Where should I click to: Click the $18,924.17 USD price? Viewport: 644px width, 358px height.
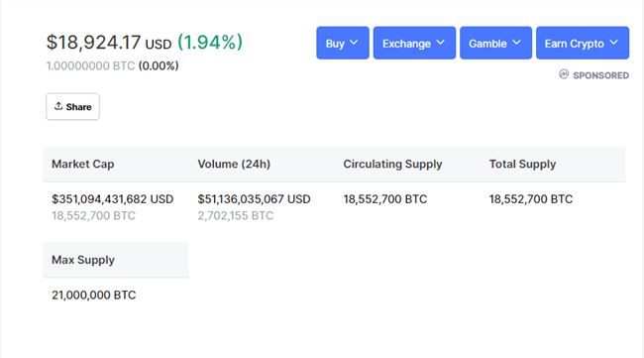coord(109,43)
